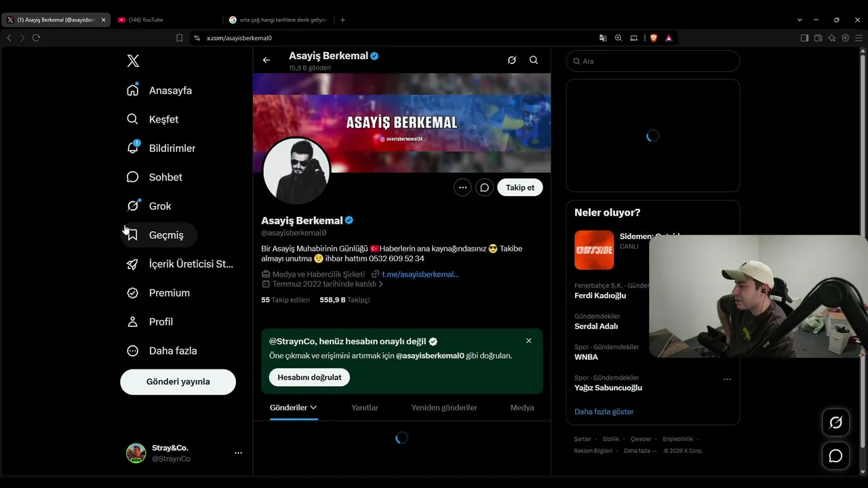Open İçerik Üreticisi Stüdyosu rocket item

coord(180,264)
